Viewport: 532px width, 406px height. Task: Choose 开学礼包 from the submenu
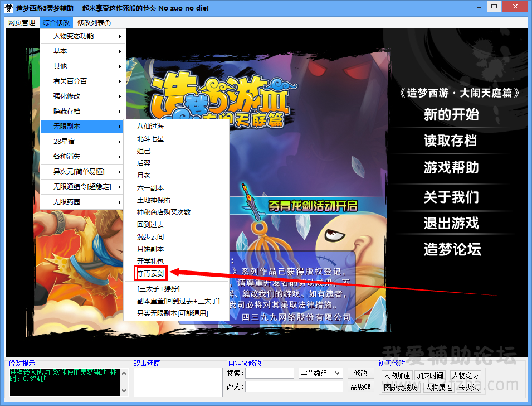tap(177, 261)
